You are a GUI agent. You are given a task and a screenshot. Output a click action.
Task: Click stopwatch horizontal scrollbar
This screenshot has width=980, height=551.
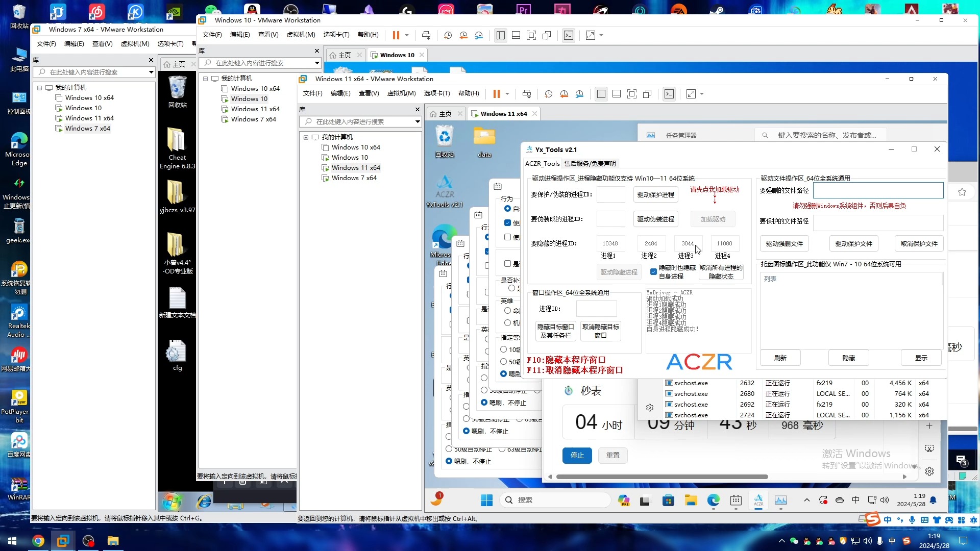pos(662,477)
